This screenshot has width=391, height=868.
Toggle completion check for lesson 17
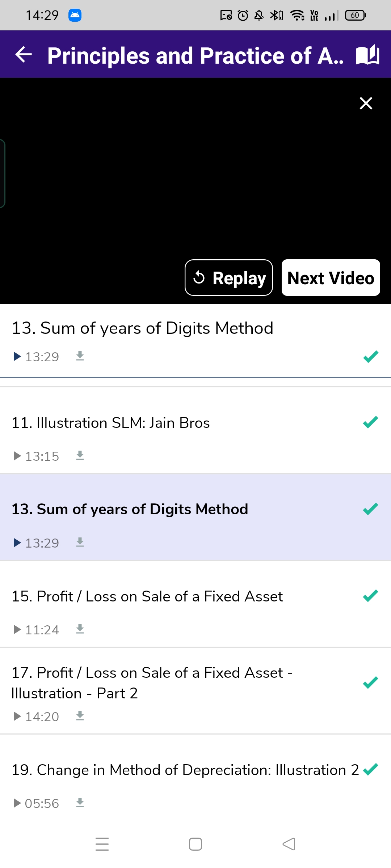pos(370,682)
